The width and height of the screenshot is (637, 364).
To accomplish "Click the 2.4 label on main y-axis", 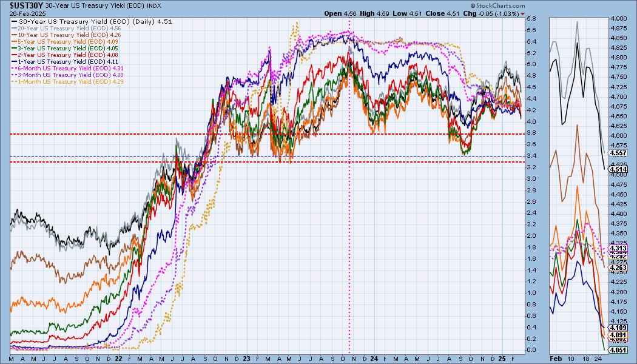I will (531, 213).
